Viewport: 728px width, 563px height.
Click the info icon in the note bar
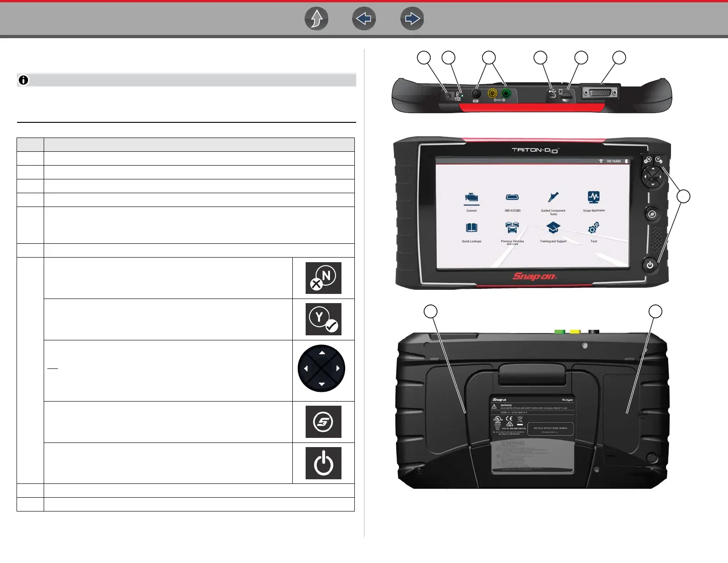23,80
